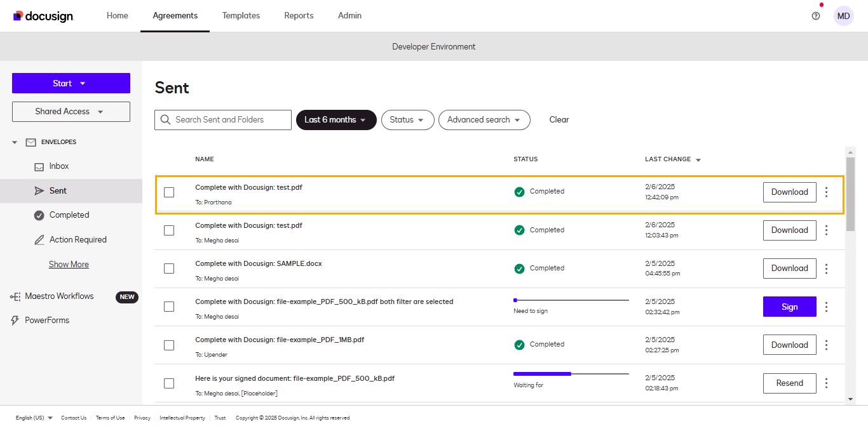Open 'Complete with Docusign: file-example_PDF_1MB.pdf' envelope
Image resolution: width=868 pixels, height=431 pixels.
pyautogui.click(x=280, y=340)
